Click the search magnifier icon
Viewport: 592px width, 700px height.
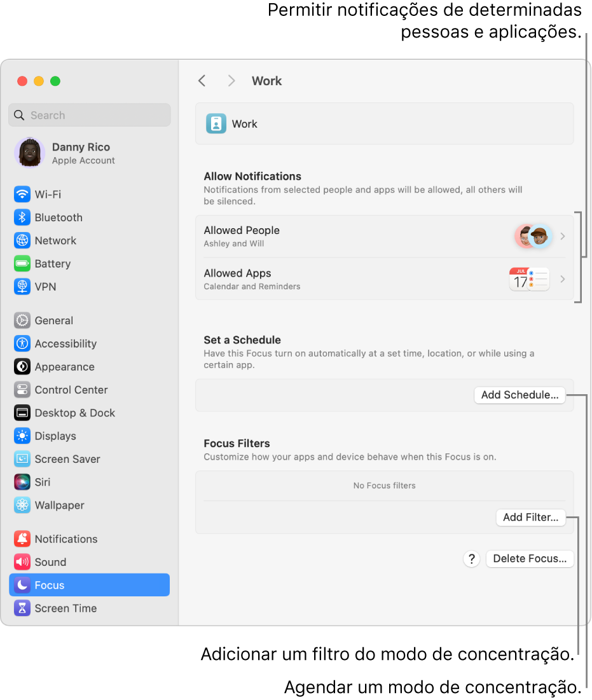19,115
